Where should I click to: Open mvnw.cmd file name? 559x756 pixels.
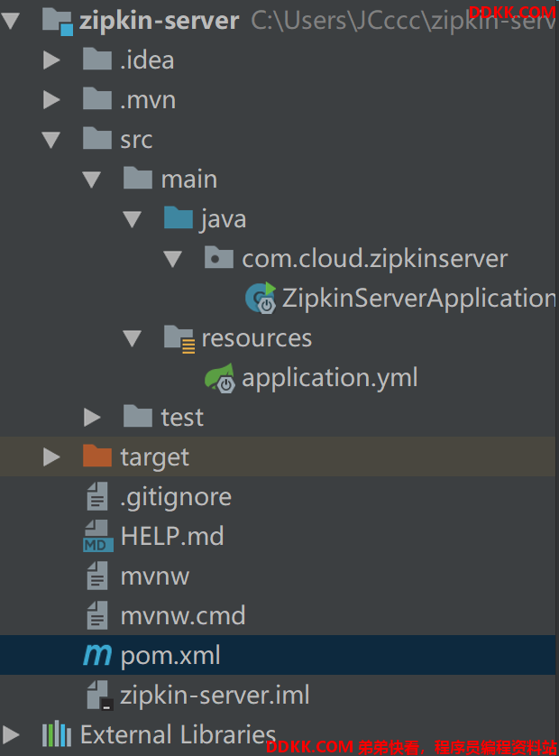[x=183, y=615]
